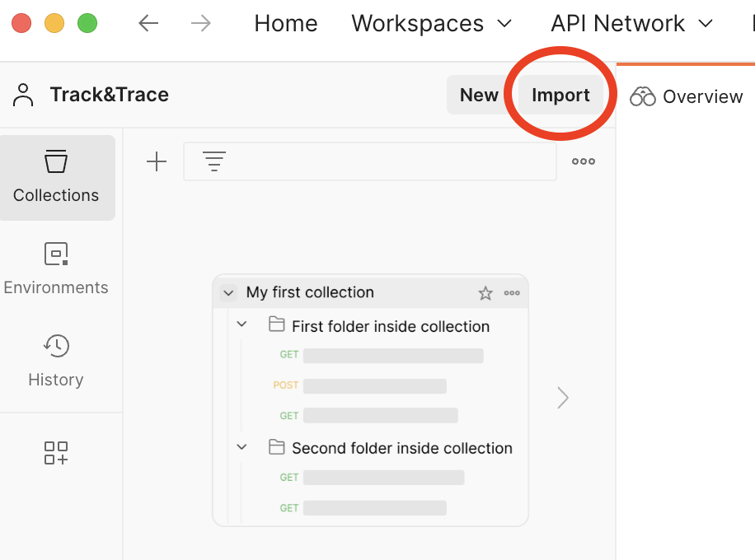This screenshot has height=560, width=755.
Task: Collapse First folder inside collection
Action: coord(242,324)
